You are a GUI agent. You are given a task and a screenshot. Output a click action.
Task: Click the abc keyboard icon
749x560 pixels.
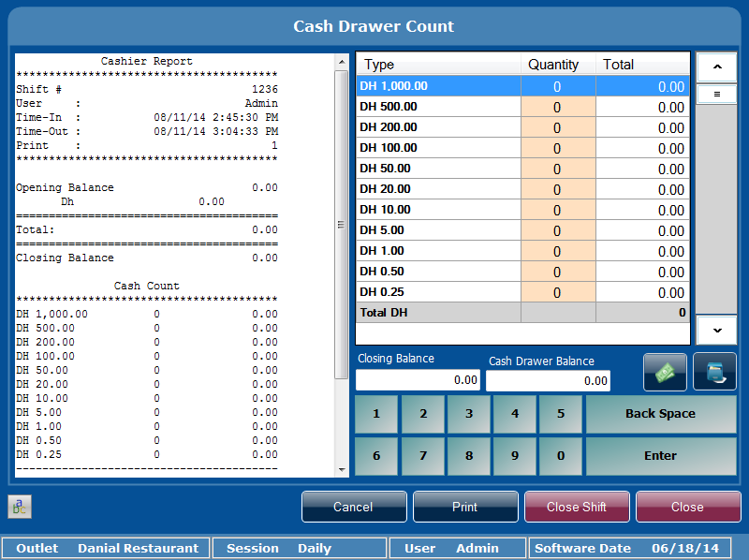pos(20,507)
